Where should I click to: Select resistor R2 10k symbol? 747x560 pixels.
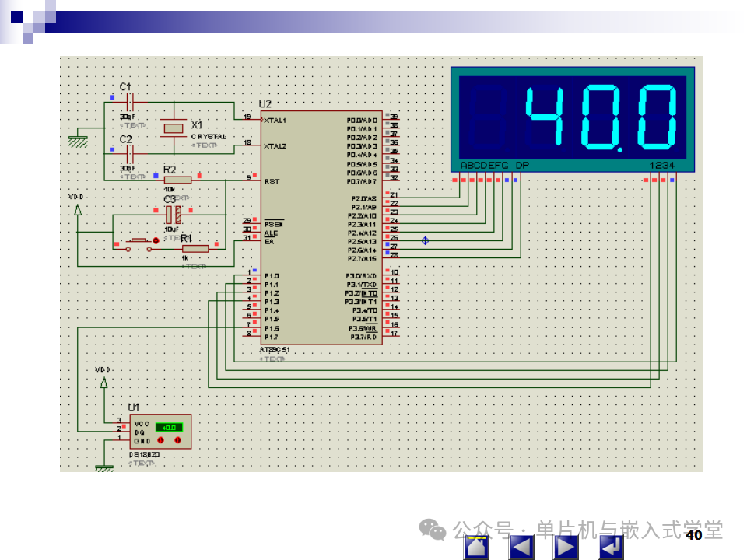pyautogui.click(x=177, y=180)
